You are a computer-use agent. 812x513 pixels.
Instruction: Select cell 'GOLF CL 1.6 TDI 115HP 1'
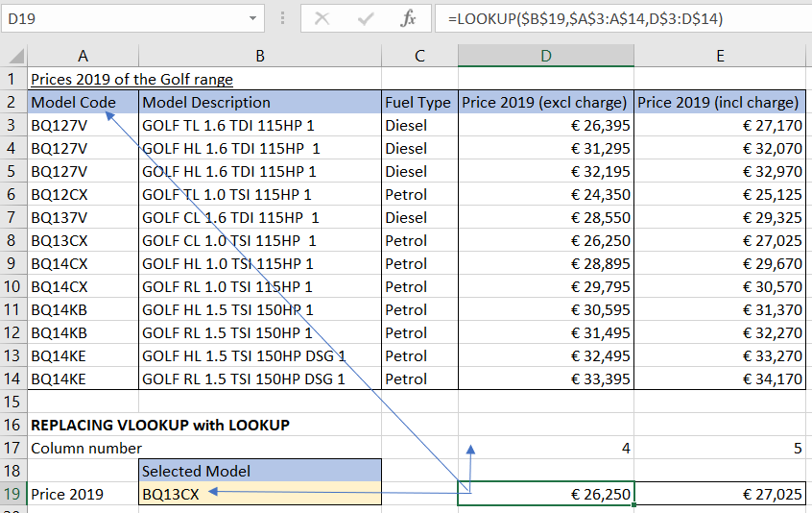(x=260, y=218)
